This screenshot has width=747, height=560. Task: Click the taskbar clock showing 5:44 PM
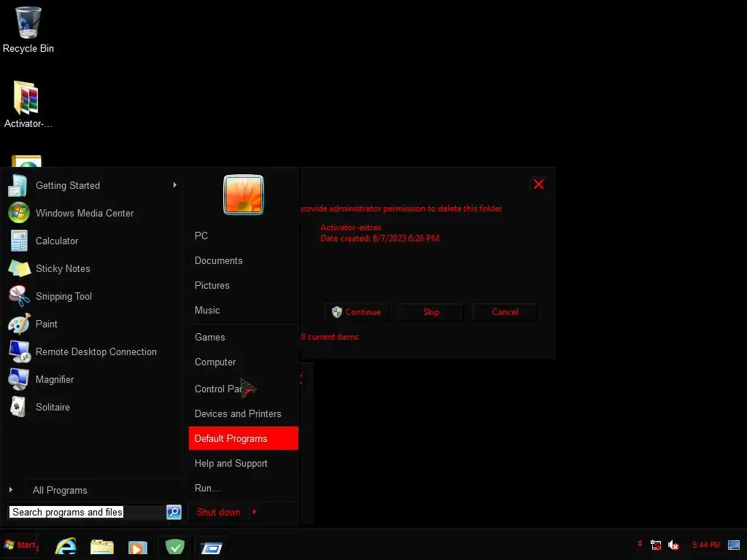706,545
